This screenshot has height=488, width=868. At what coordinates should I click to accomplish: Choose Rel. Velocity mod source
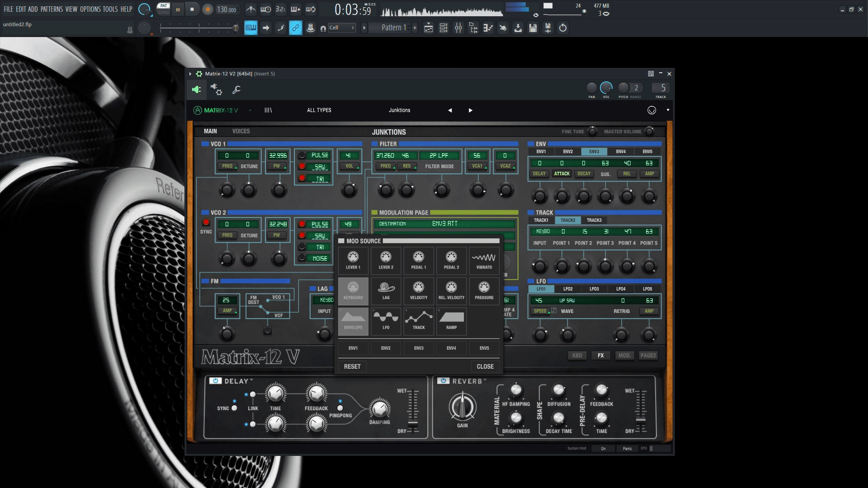coord(451,291)
